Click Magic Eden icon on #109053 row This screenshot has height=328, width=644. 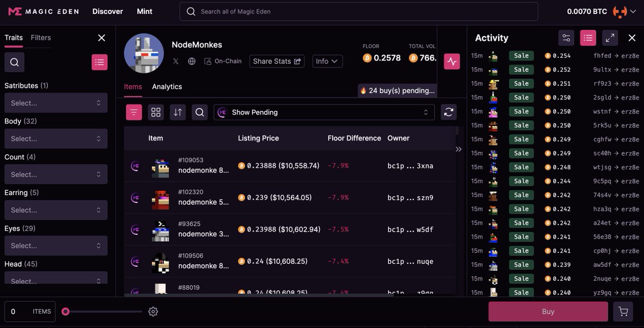click(x=135, y=166)
